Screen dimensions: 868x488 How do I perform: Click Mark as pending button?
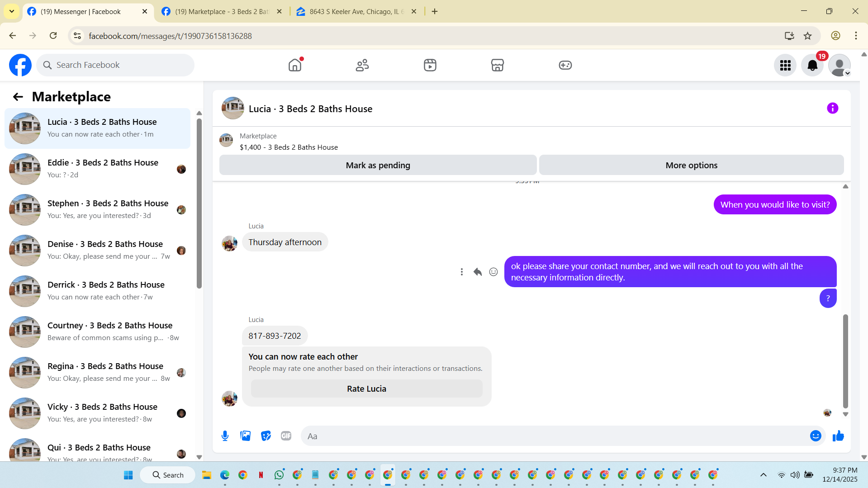tap(378, 165)
